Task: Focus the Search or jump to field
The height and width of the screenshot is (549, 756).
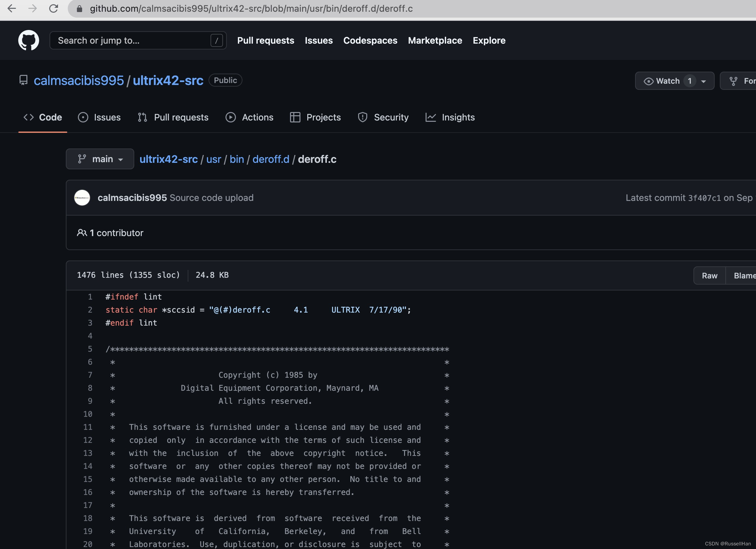Action: click(138, 41)
